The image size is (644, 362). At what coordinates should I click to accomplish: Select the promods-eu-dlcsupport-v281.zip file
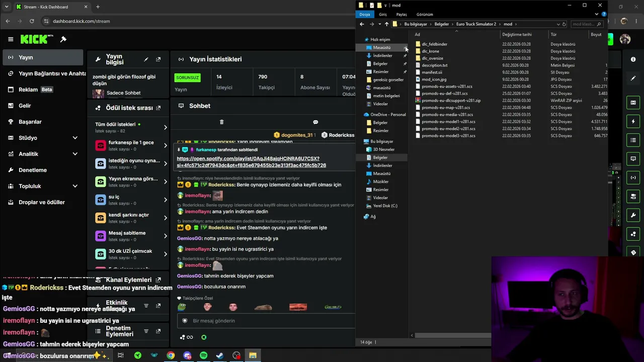[451, 101]
